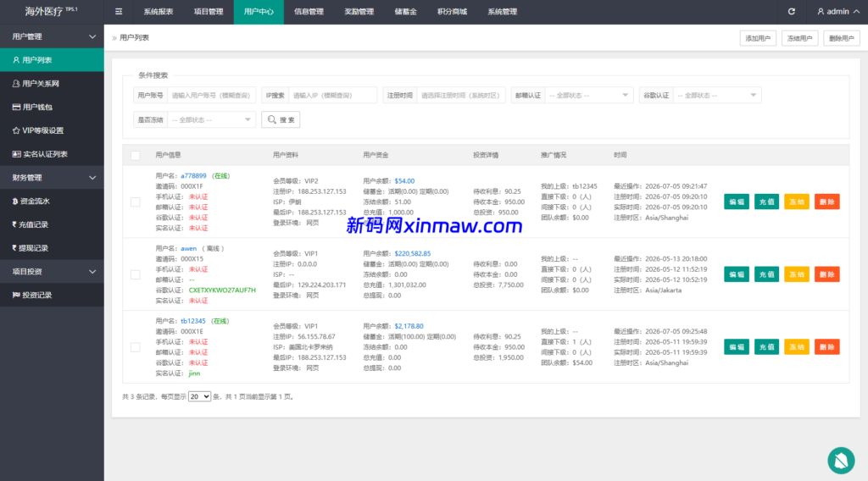This screenshot has width=868, height=481.
Task: Open 用户关系网 in the sidebar
Action: pos(52,84)
